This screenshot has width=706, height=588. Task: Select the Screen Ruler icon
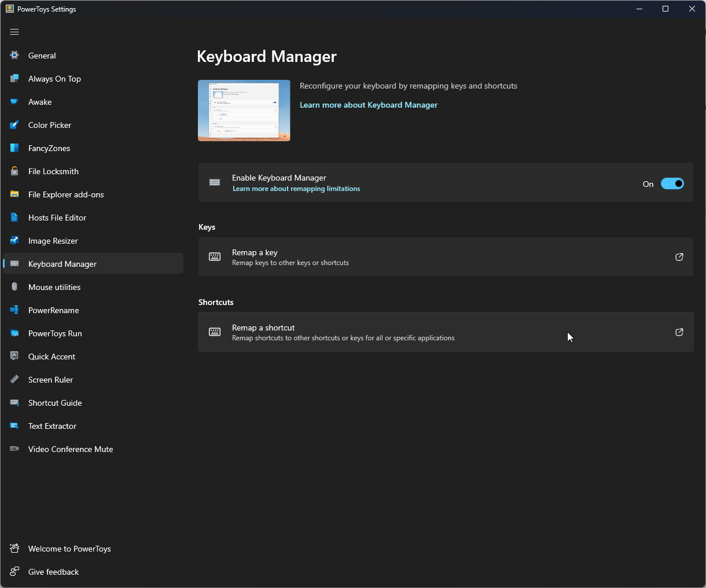coord(14,380)
